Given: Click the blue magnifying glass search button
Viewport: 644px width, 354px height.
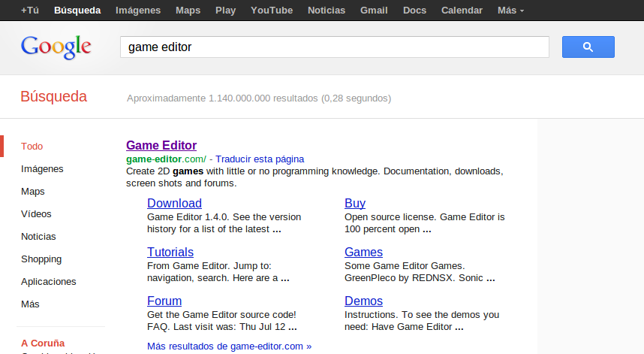Looking at the screenshot, I should point(588,47).
